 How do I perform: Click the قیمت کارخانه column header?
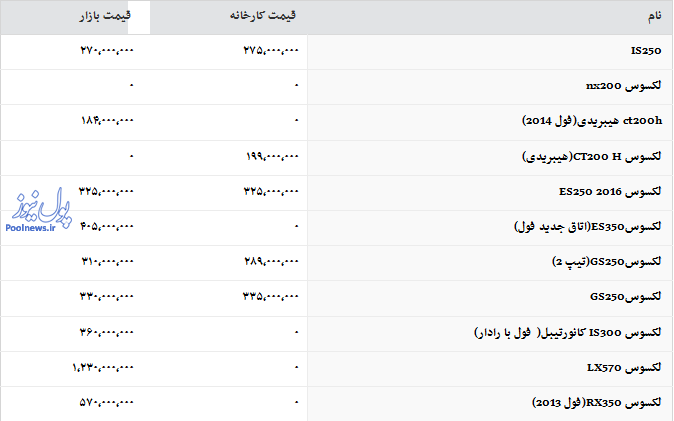(x=264, y=17)
